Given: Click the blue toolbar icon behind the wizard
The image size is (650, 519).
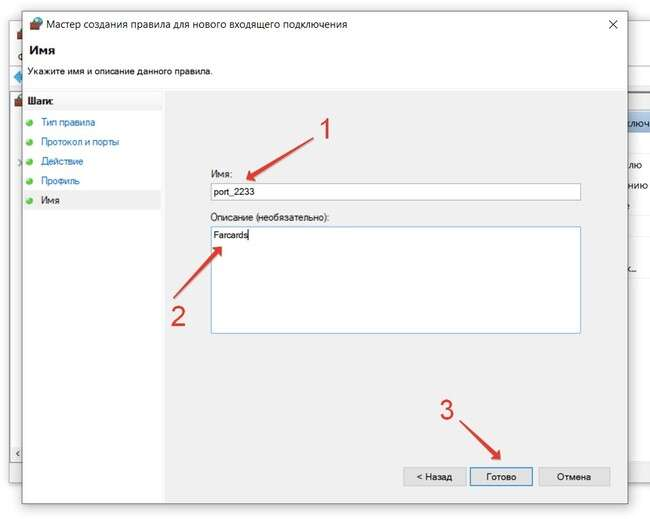Looking at the screenshot, I should [17, 77].
